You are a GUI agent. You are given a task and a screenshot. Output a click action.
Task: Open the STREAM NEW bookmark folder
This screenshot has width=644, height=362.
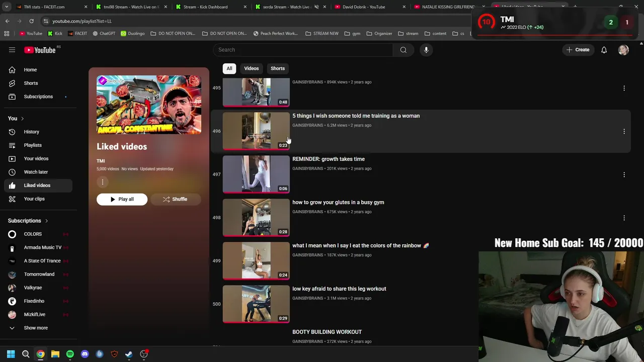[x=321, y=34]
